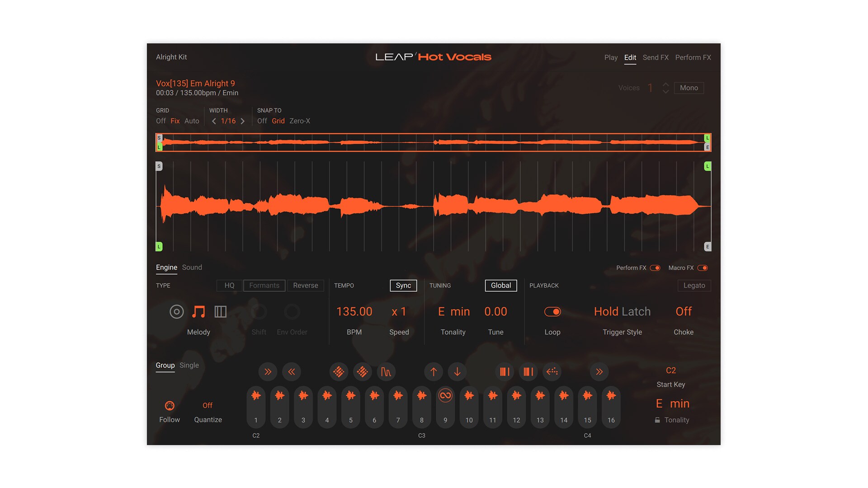868x488 pixels.
Task: Toggle the Loop playback switch
Action: 552,312
